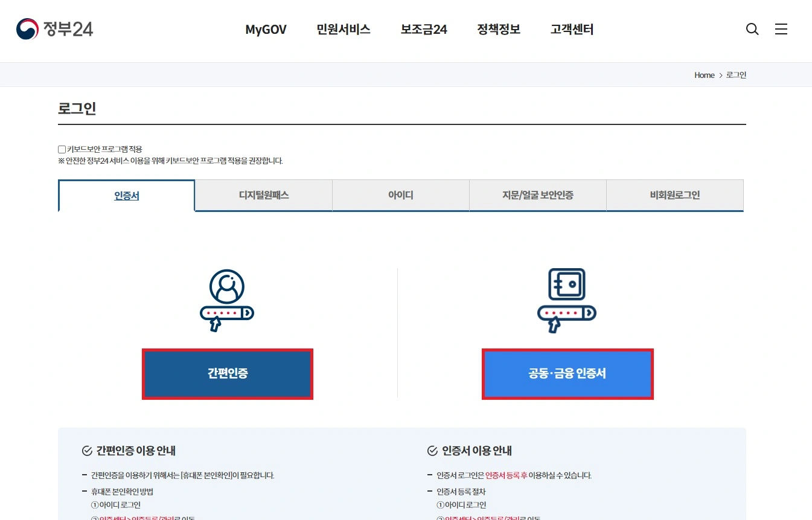Viewport: 812px width, 520px height.
Task: Enable the 키보드보안 프로그램 적용 checkbox
Action: [61, 149]
